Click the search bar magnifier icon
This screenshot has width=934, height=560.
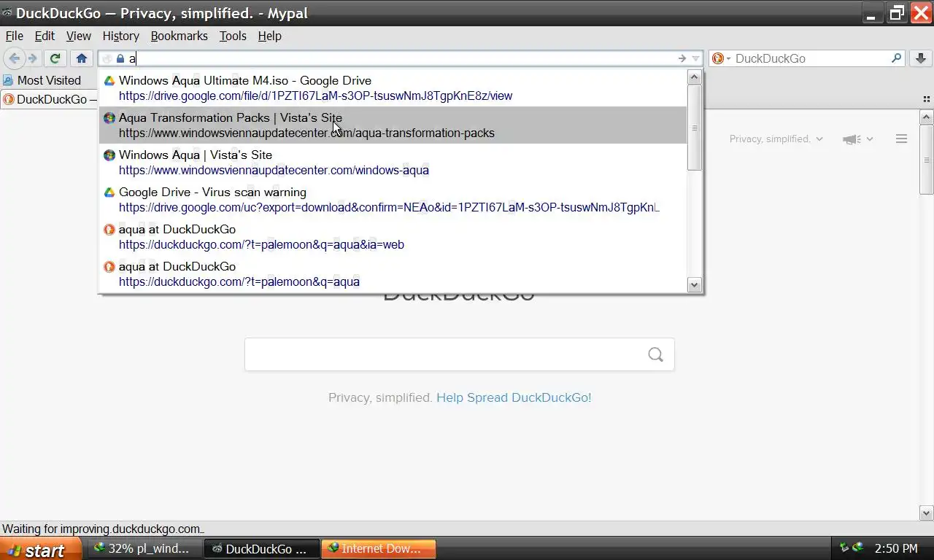(897, 58)
